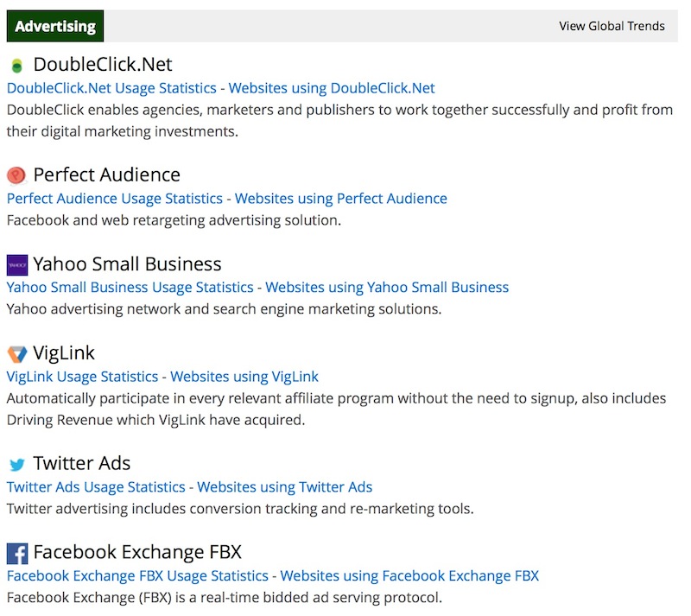Click the Yahoo Small Business heading title
Screen dimensions: 691x616
point(127,264)
